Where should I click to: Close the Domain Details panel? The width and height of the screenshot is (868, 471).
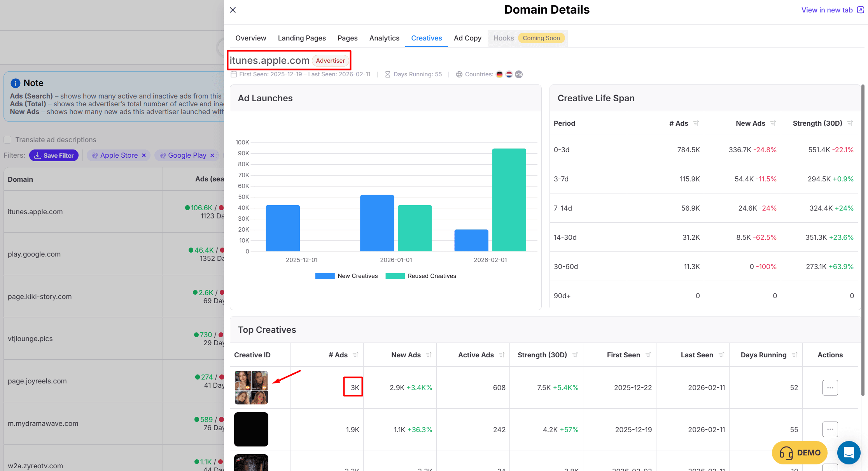(x=233, y=10)
